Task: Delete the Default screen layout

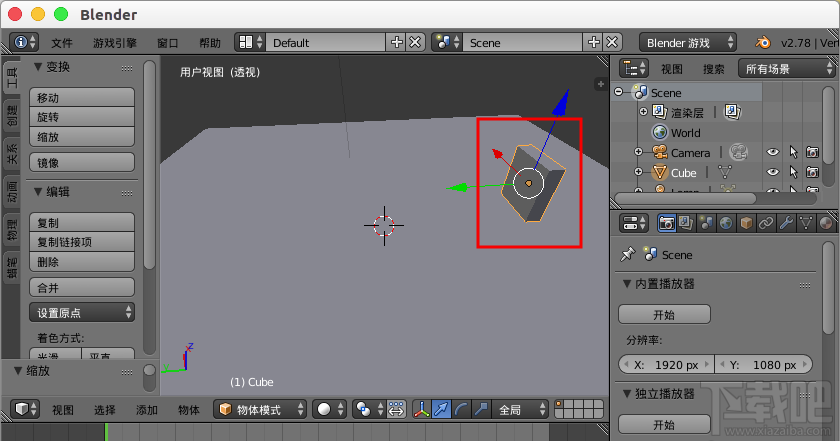Action: pyautogui.click(x=415, y=42)
